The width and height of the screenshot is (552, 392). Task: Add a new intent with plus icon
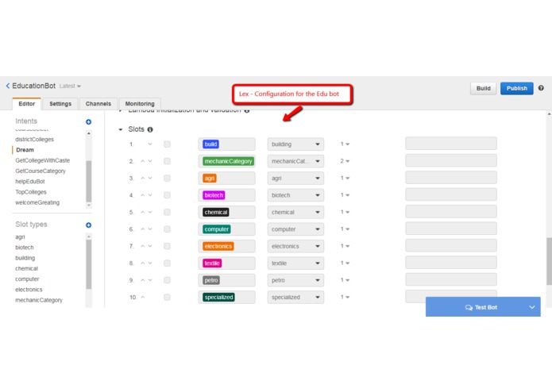tap(89, 121)
